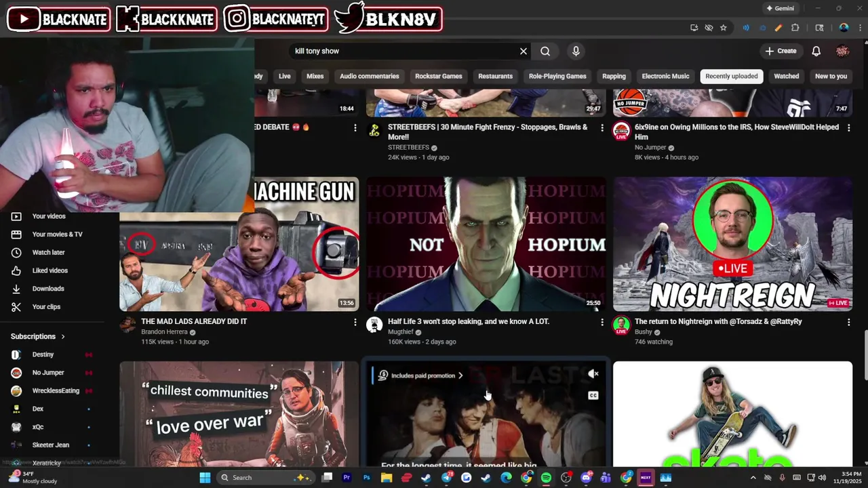Select the Recently uploaded chip
Viewport: 868px width, 488px height.
(732, 76)
